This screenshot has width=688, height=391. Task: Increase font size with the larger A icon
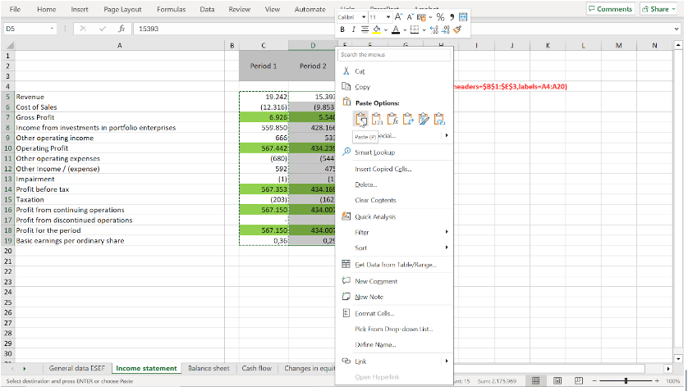[x=398, y=17]
